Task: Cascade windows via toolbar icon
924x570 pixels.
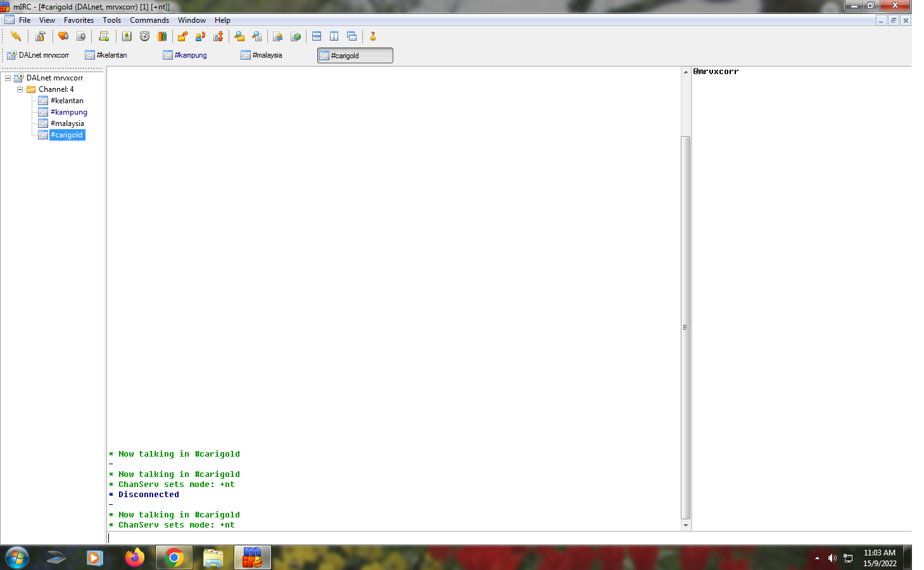Action: pyautogui.click(x=351, y=36)
